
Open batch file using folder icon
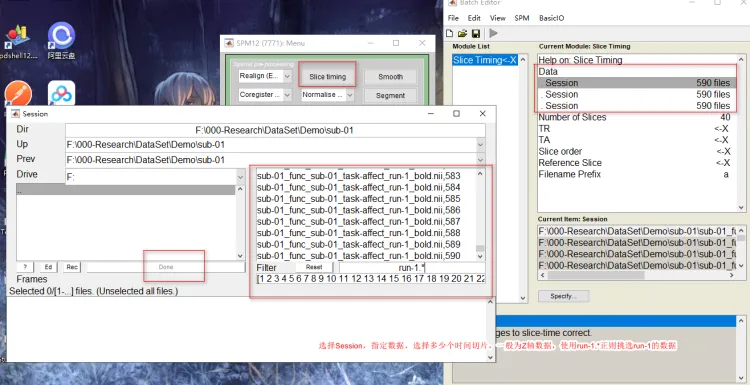point(462,33)
